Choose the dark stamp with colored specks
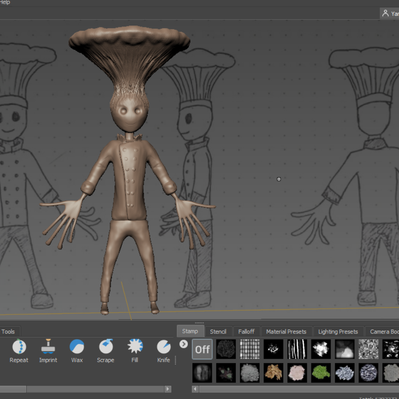The height and width of the screenshot is (399, 399). 226,373
